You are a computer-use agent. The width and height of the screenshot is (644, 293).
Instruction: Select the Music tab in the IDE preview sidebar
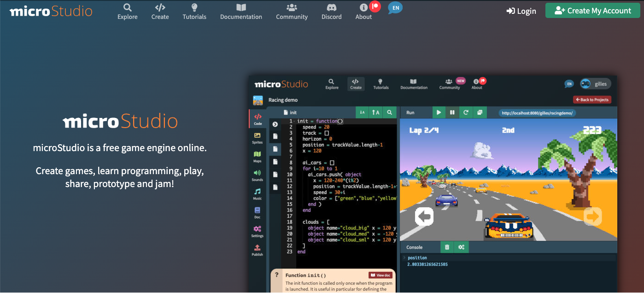click(258, 194)
